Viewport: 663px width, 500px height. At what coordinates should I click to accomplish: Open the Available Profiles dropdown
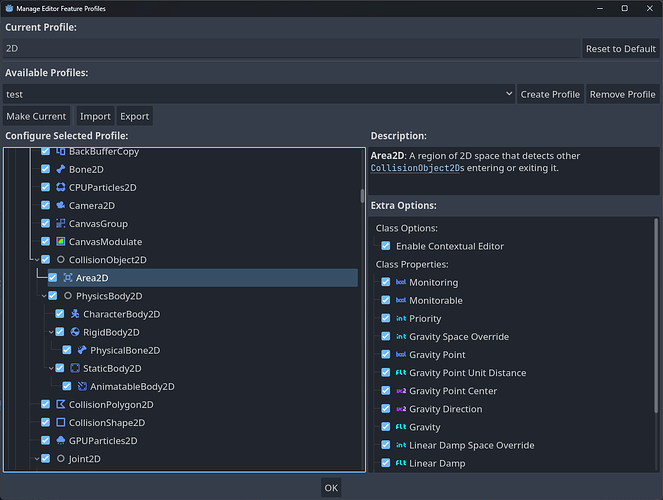pyautogui.click(x=259, y=94)
